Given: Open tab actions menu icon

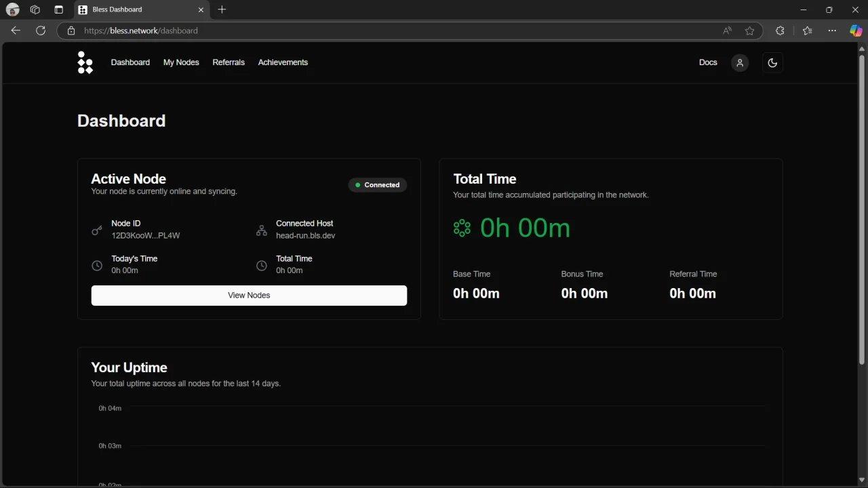Looking at the screenshot, I should click(x=59, y=9).
